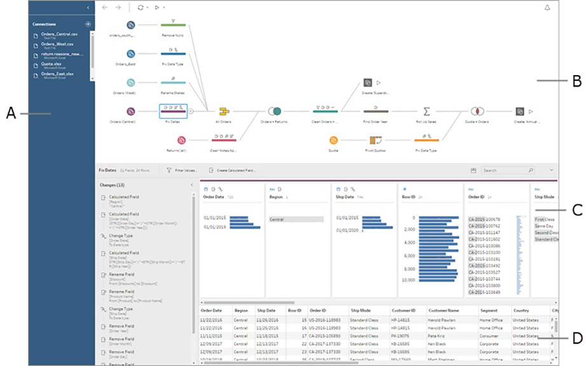Image resolution: width=588 pixels, height=366 pixels.
Task: Click the back arrow in the toolbar
Action: tap(105, 8)
